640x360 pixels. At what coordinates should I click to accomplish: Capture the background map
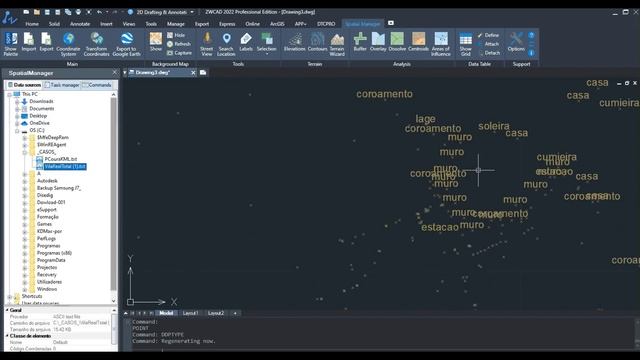[x=179, y=53]
